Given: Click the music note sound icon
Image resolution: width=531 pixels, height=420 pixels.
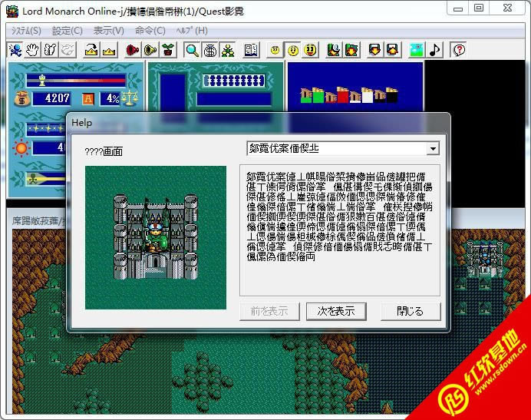Looking at the screenshot, I should point(435,50).
